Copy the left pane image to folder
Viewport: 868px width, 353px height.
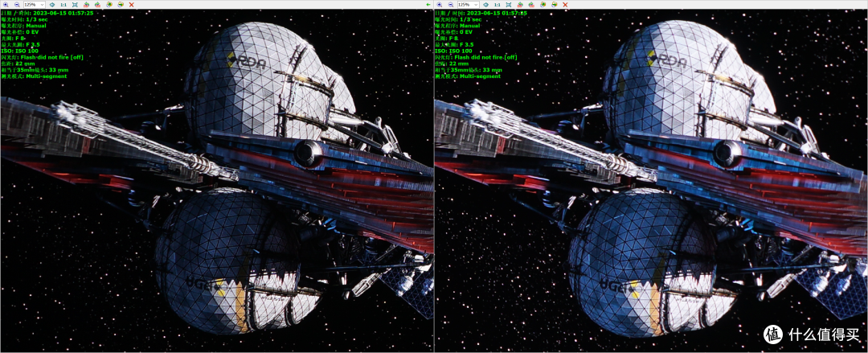click(x=109, y=5)
